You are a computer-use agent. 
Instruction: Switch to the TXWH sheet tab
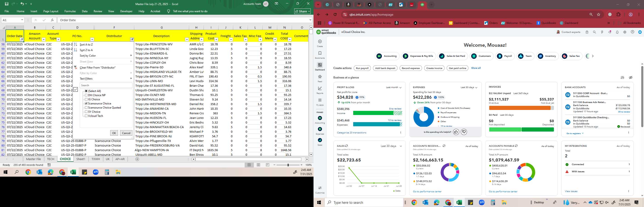(95, 159)
